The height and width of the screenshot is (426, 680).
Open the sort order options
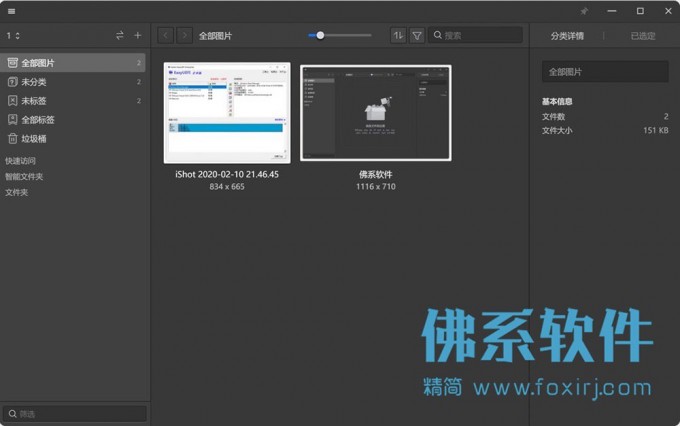point(398,36)
